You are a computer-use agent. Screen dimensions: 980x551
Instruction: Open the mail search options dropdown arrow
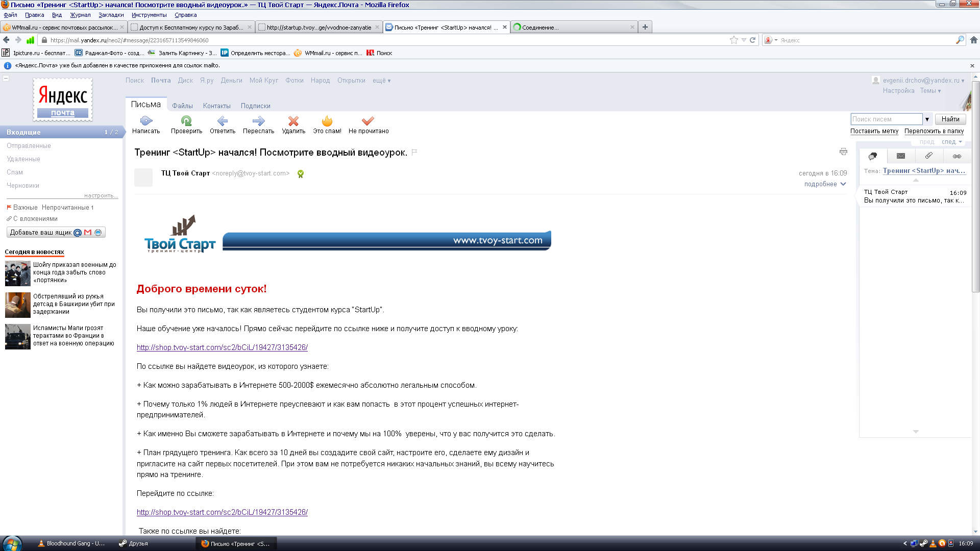tap(927, 119)
